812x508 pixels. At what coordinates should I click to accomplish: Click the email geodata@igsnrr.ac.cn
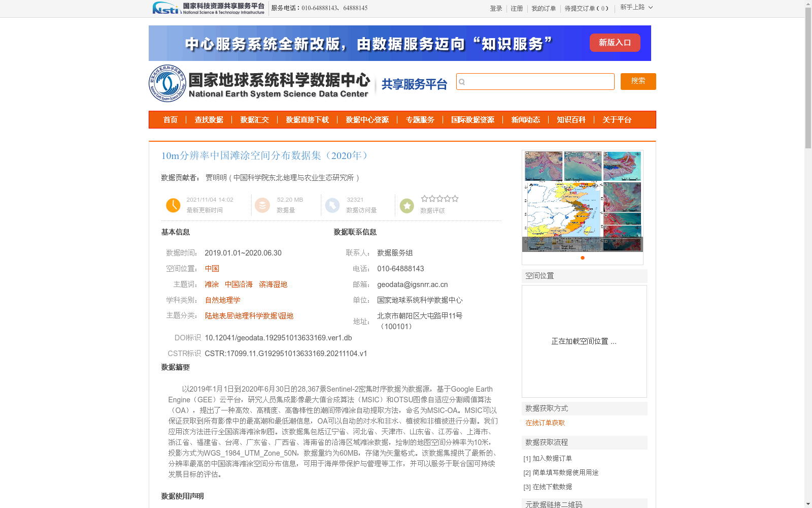[x=413, y=284]
